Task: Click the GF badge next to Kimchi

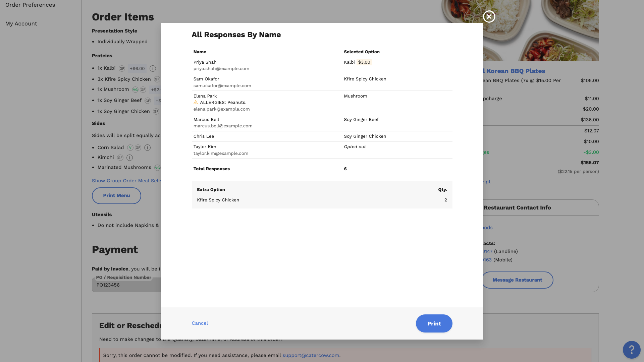Action: [120, 158]
